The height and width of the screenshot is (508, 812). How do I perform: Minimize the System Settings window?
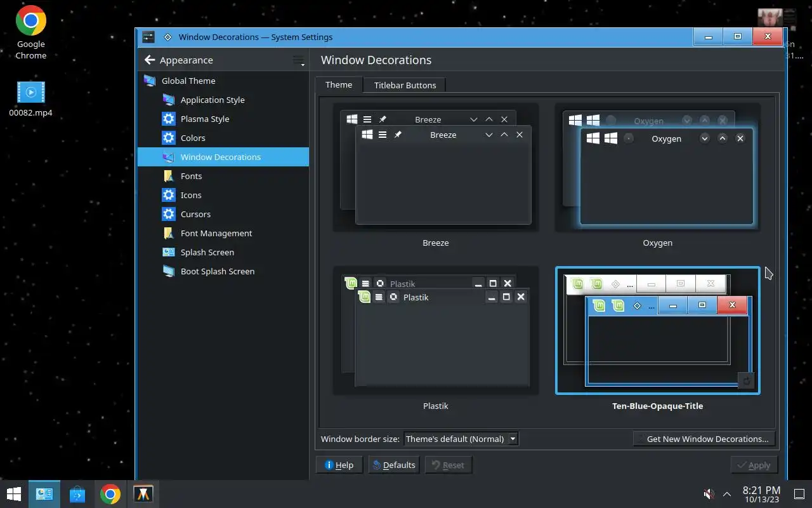click(708, 37)
